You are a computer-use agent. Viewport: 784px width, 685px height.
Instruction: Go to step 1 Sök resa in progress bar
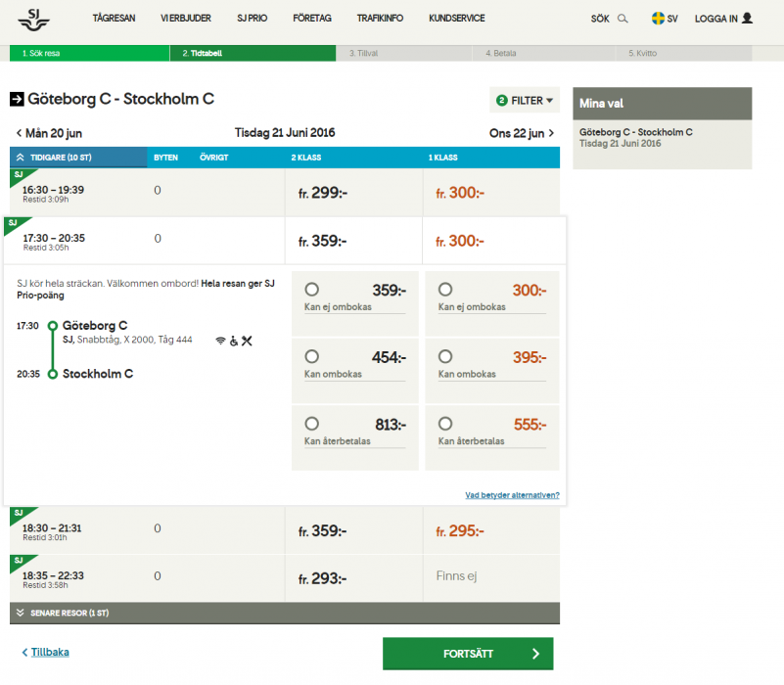click(39, 54)
